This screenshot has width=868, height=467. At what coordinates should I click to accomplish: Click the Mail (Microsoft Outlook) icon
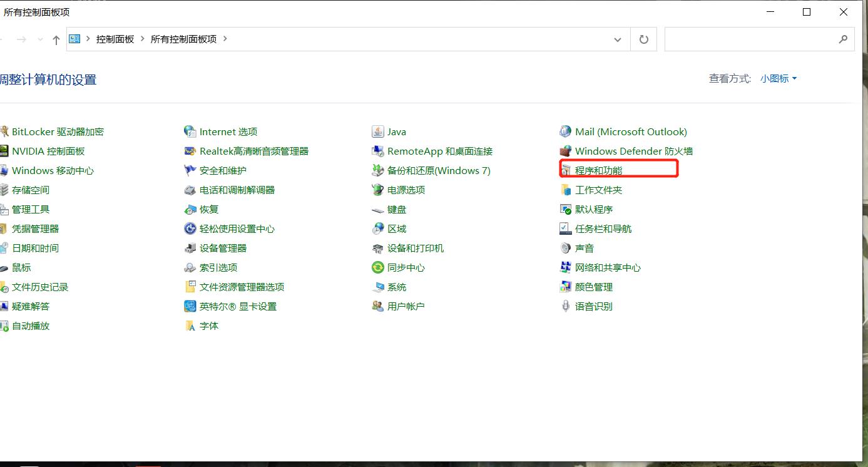pyautogui.click(x=566, y=131)
